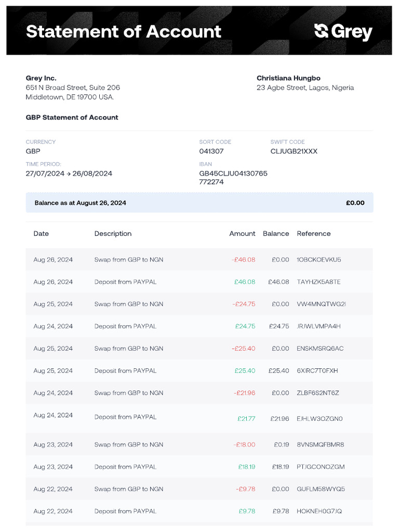Click the Date column header

tap(41, 234)
